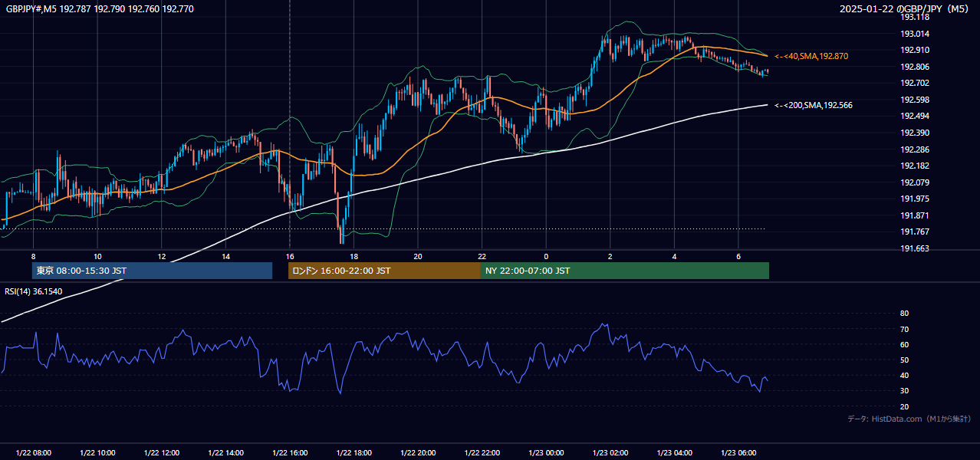Click the データ: HistData.com source credit
This screenshot has width=980, height=460.
[x=909, y=419]
